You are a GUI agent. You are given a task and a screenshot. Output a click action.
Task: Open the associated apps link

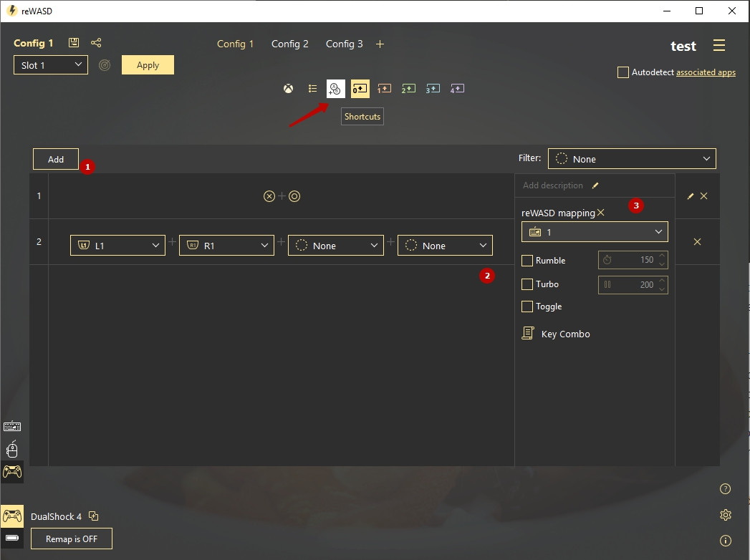706,72
